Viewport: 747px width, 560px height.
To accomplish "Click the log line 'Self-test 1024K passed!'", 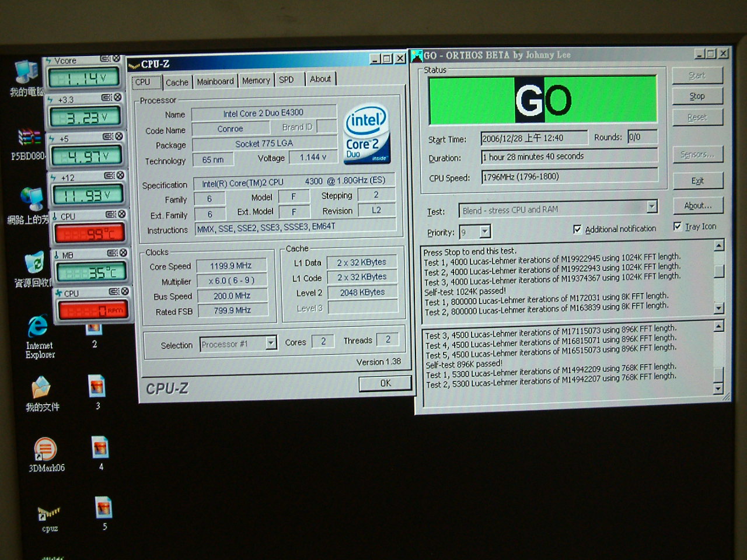I will (x=465, y=291).
